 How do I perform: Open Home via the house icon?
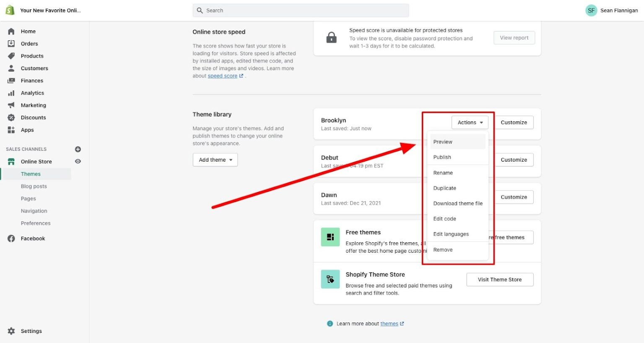click(11, 31)
